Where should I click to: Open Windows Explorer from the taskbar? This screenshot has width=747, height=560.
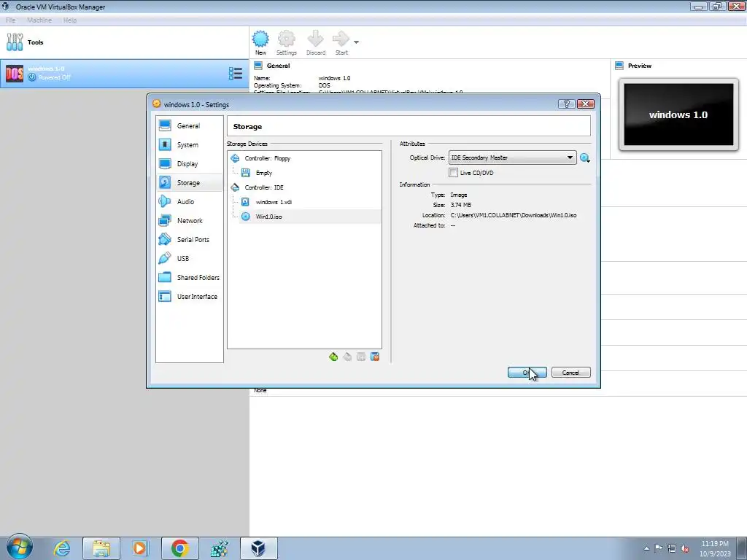point(101,548)
